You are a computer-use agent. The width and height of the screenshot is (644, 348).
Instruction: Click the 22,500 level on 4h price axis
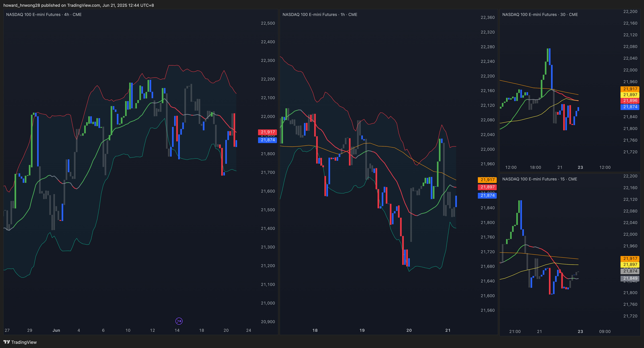[268, 23]
